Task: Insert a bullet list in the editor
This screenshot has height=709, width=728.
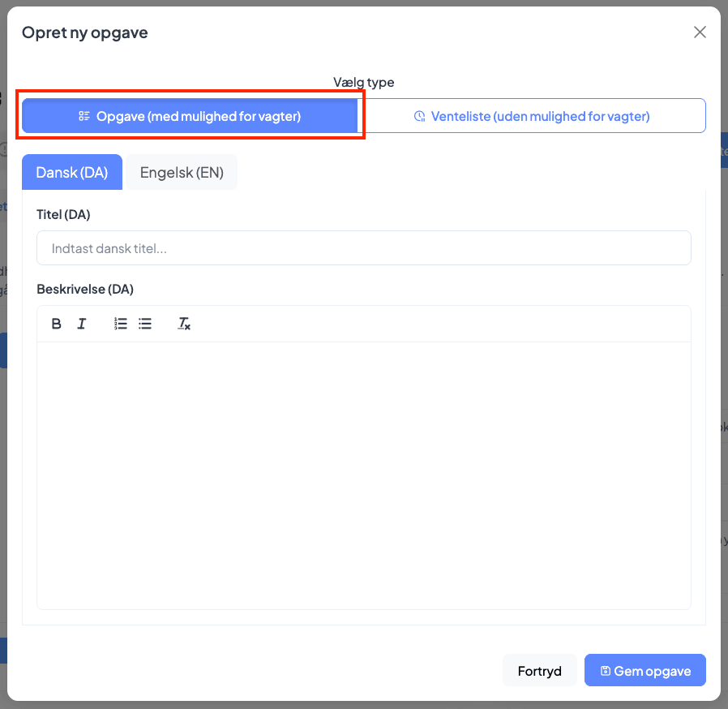Action: 144,323
